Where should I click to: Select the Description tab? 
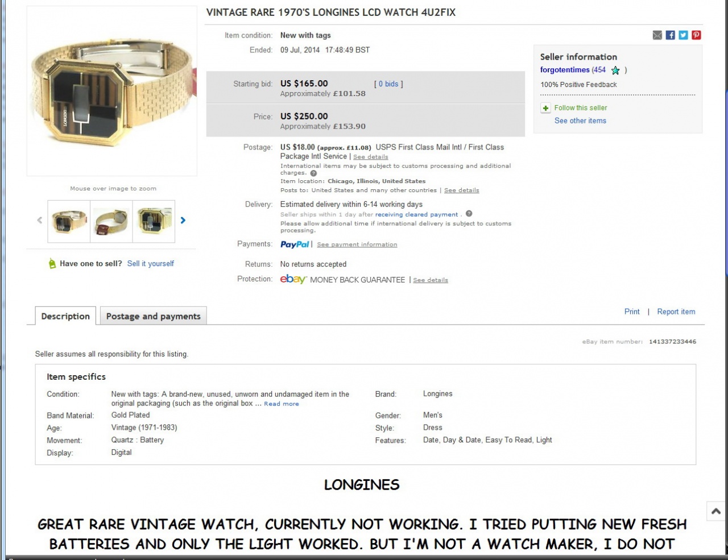pos(65,316)
